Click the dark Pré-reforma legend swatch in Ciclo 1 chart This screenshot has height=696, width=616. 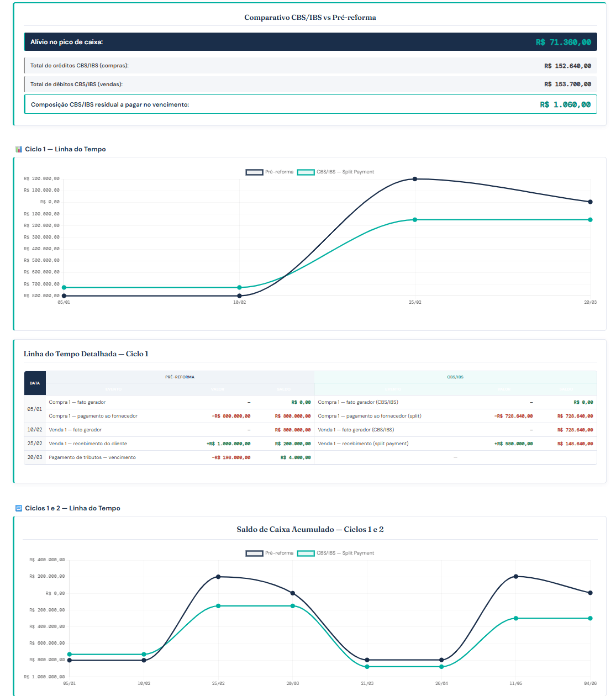point(254,172)
